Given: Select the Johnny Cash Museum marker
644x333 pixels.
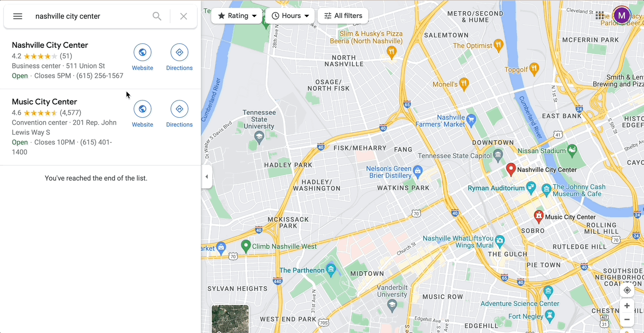Looking at the screenshot, I should coord(546,189).
